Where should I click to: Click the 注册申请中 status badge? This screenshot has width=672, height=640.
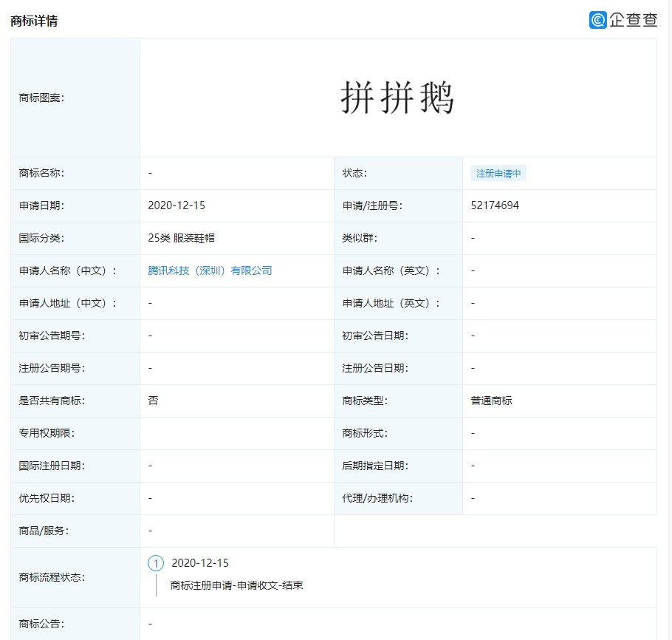coord(498,174)
